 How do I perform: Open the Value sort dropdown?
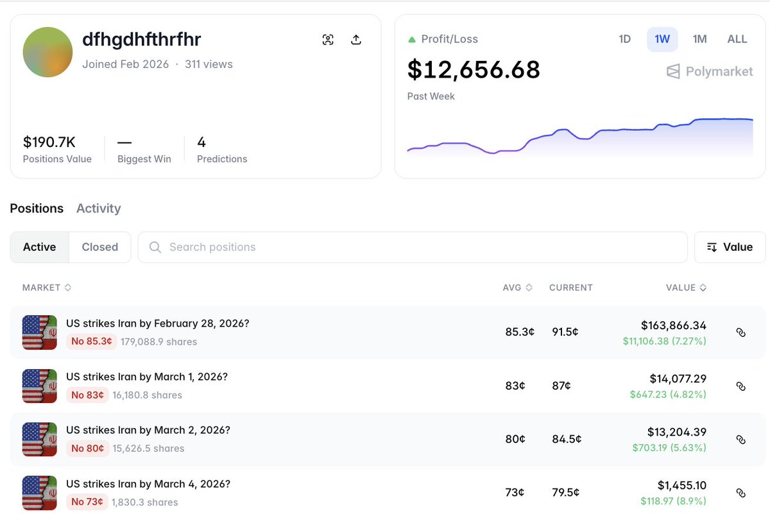[730, 247]
